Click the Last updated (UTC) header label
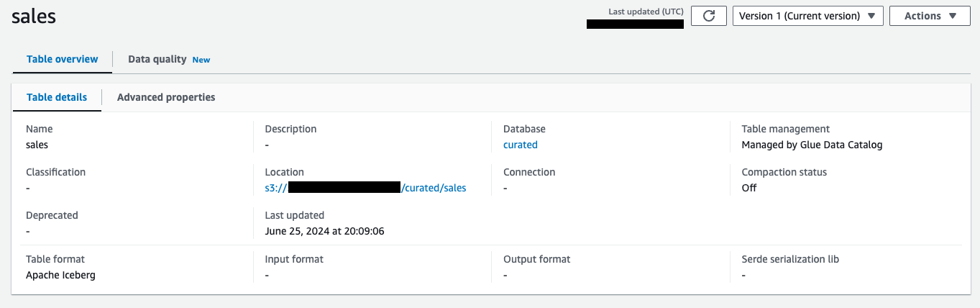Viewport: 980px width, 308px height. pyautogui.click(x=646, y=12)
